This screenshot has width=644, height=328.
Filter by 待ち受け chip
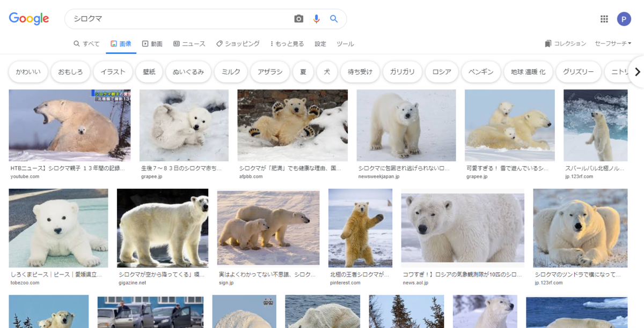pos(360,71)
